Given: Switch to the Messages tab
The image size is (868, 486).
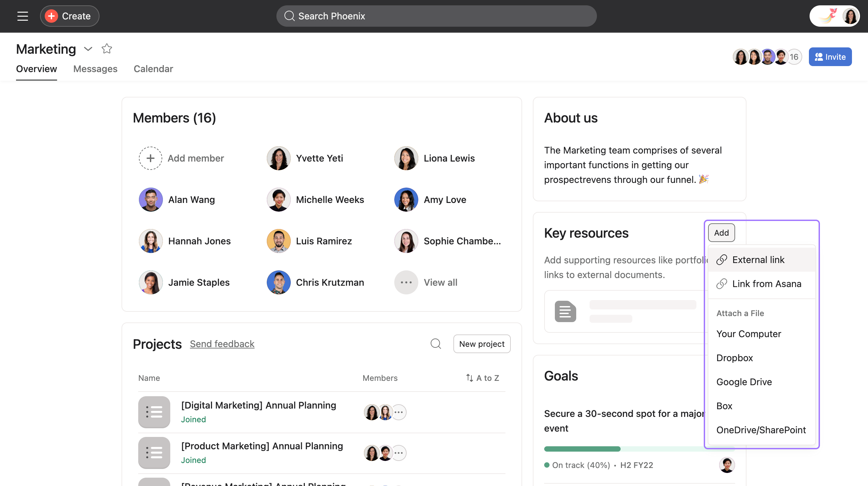Looking at the screenshot, I should coord(95,69).
